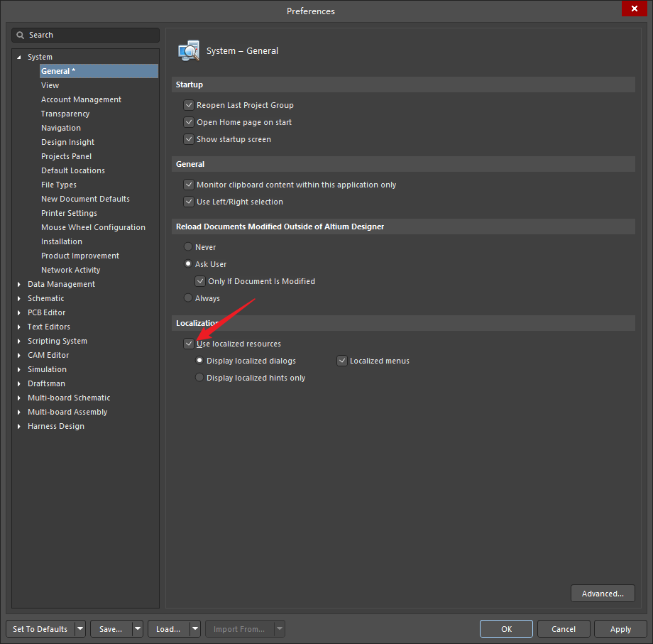Click the Advanced... button
Viewport: 653px width, 644px height.
(x=602, y=594)
